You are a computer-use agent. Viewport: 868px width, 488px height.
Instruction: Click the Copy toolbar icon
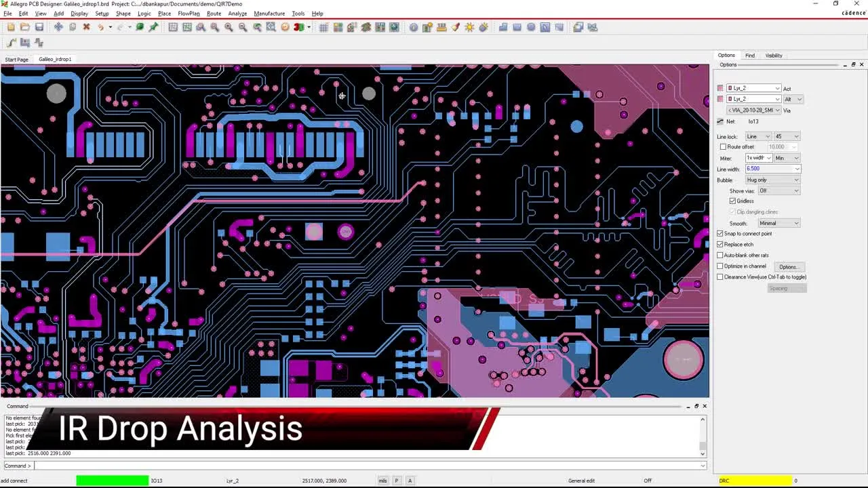point(73,27)
